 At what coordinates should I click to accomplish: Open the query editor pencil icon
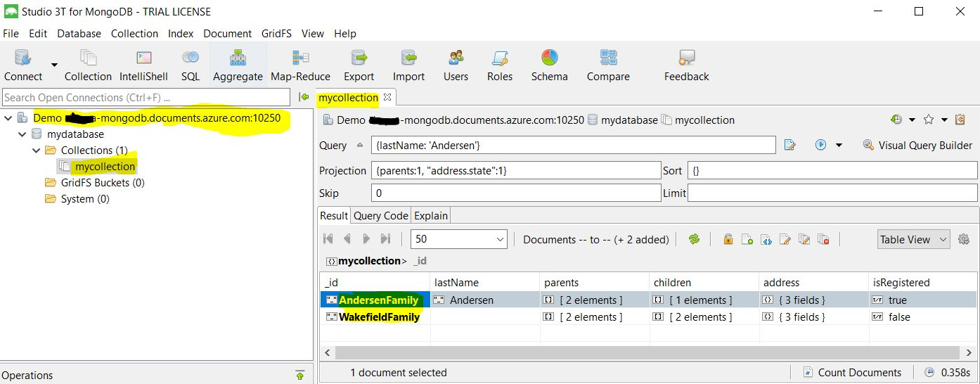(x=790, y=145)
